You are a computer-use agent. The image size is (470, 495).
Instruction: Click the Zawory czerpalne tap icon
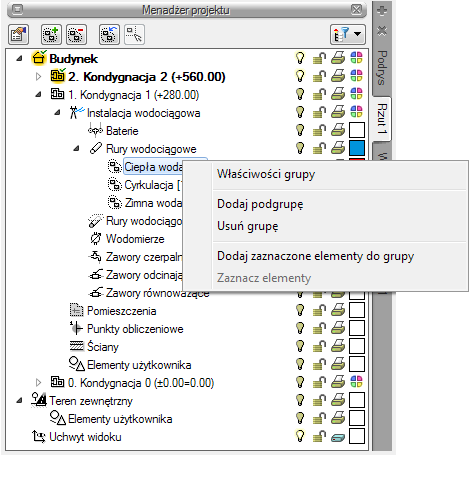click(95, 256)
